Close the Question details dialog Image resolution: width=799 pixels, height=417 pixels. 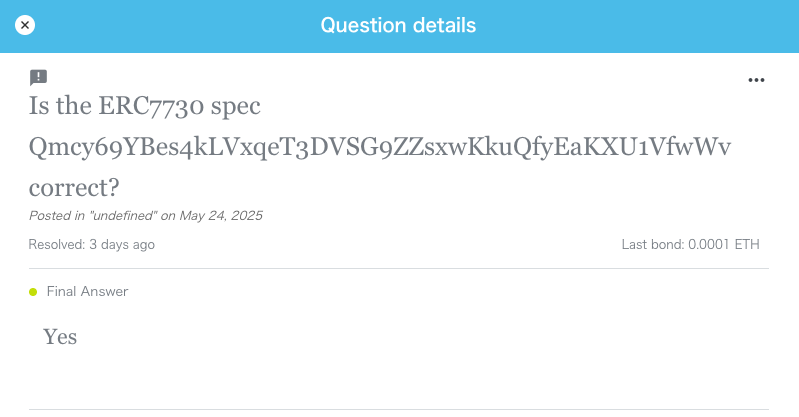[x=25, y=25]
